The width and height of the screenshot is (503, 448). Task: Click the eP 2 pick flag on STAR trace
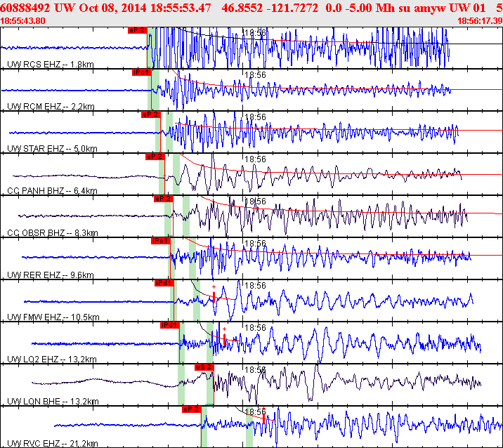pos(151,114)
